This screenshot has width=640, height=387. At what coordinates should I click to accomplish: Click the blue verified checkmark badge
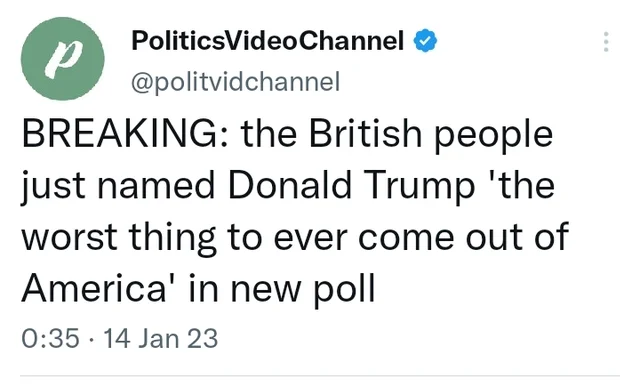[x=426, y=41]
